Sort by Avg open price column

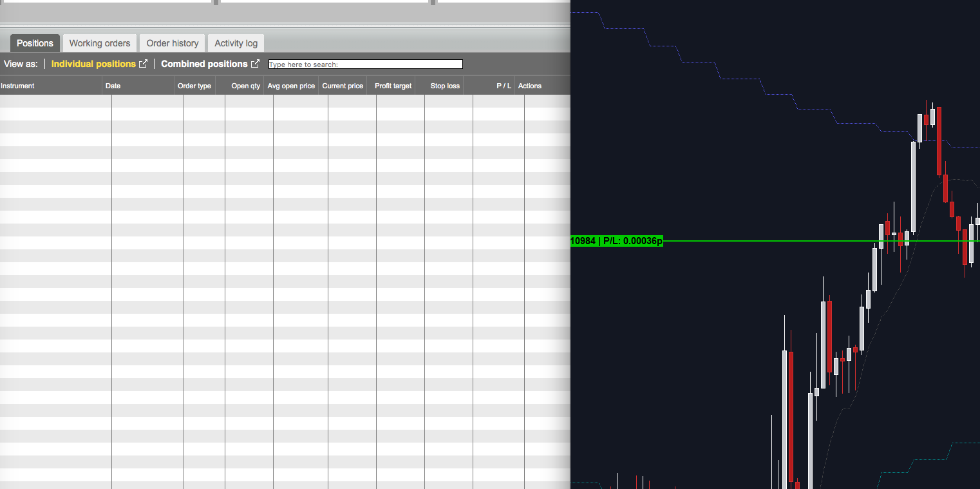pyautogui.click(x=291, y=86)
